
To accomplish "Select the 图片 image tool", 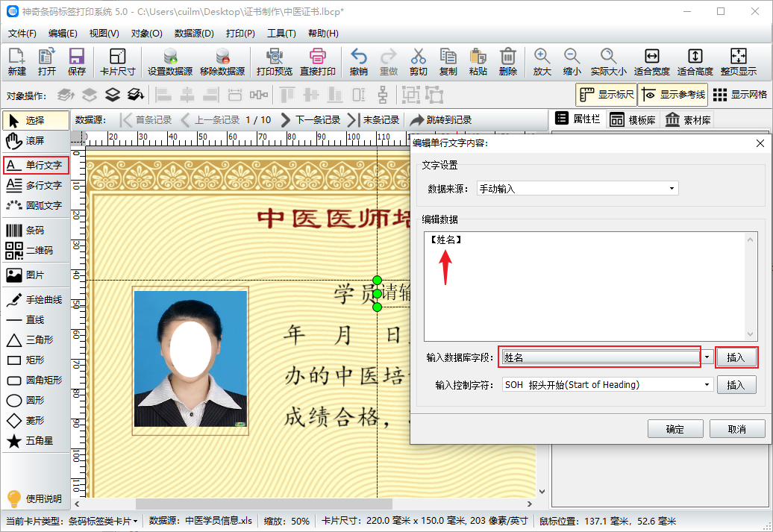I will pos(35,275).
